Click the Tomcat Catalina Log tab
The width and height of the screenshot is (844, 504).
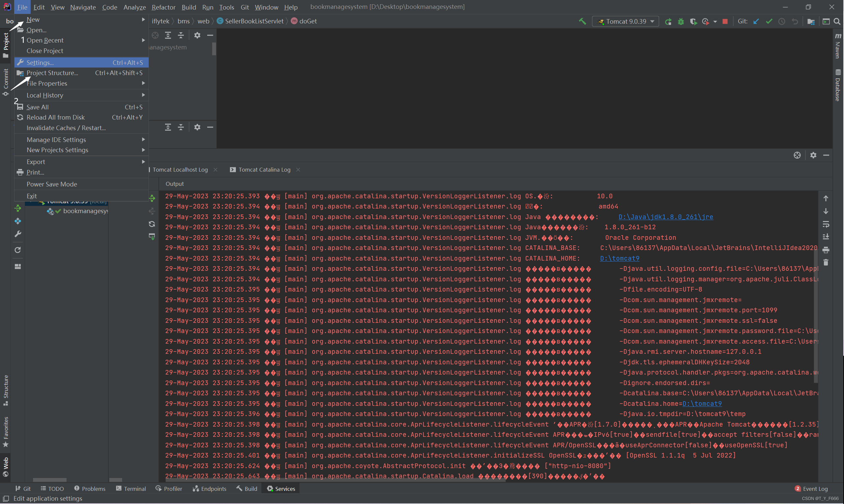264,169
